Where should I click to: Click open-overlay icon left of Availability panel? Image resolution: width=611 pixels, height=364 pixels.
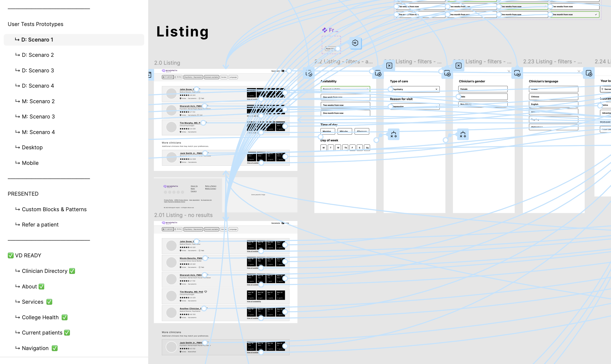tap(309, 73)
